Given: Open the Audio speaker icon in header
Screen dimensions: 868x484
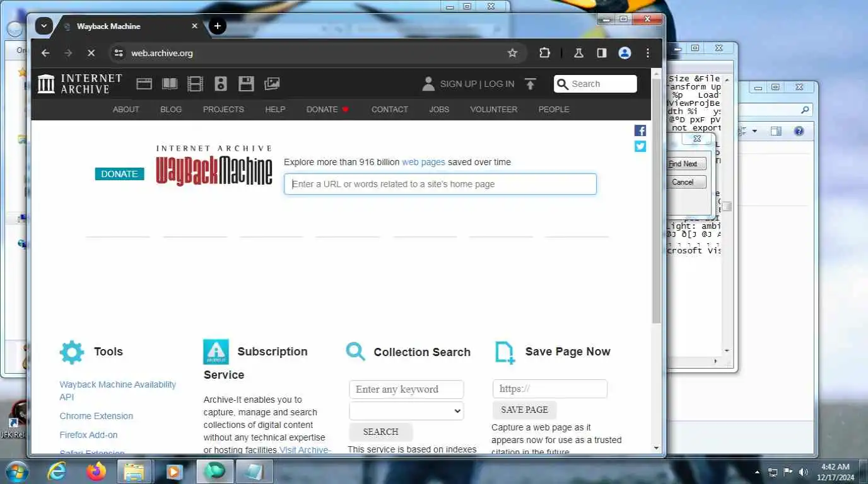Looking at the screenshot, I should coord(220,84).
